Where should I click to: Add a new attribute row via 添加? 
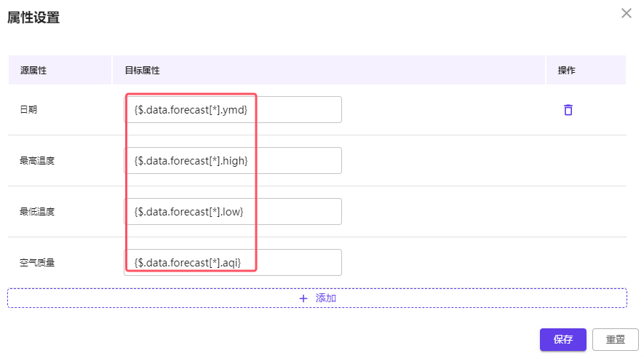[317, 298]
